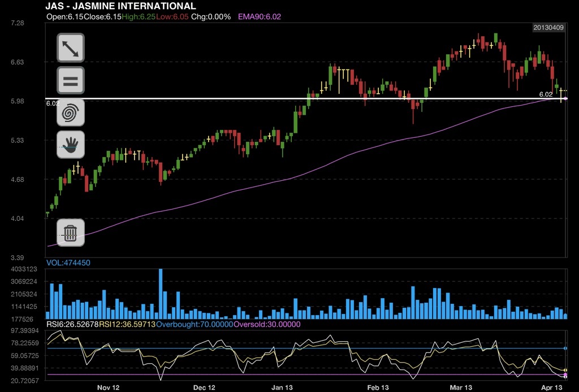Click the Close:6.15 value
579x392 pixels.
103,16
